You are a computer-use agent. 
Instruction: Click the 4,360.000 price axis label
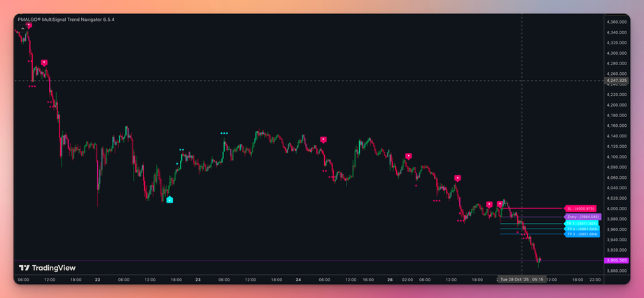(x=617, y=22)
